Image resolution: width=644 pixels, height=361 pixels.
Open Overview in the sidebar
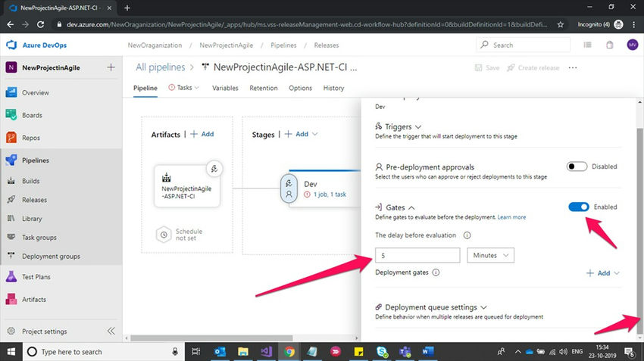[36, 93]
